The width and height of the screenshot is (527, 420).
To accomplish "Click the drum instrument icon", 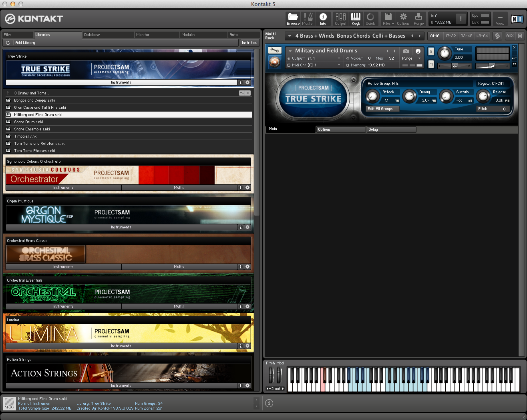I will [275, 62].
